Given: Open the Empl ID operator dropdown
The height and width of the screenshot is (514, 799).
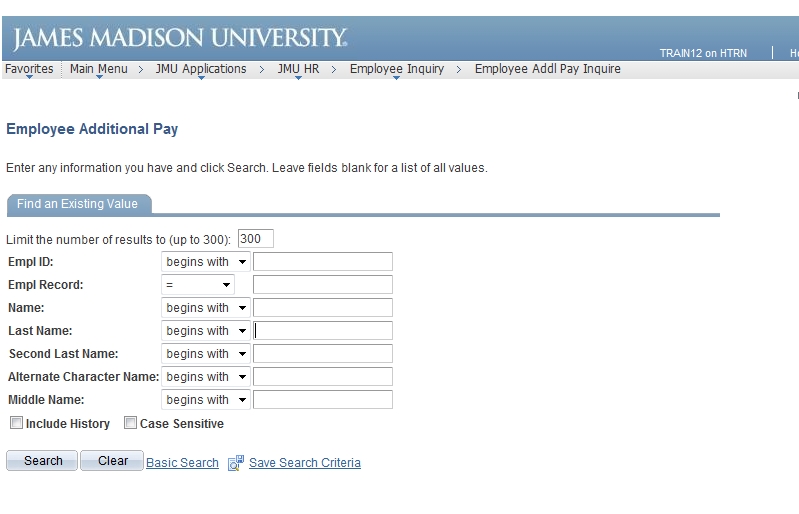Looking at the screenshot, I should (206, 262).
